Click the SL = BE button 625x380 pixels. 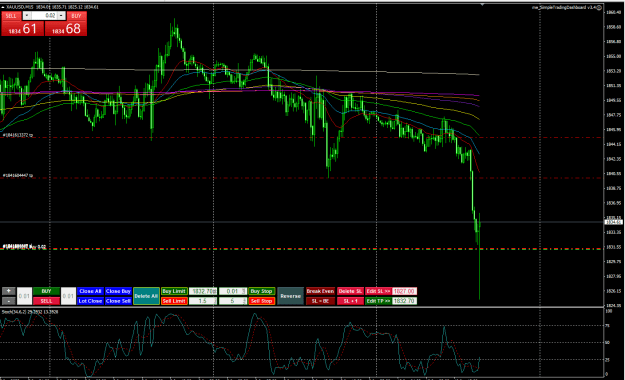320,301
